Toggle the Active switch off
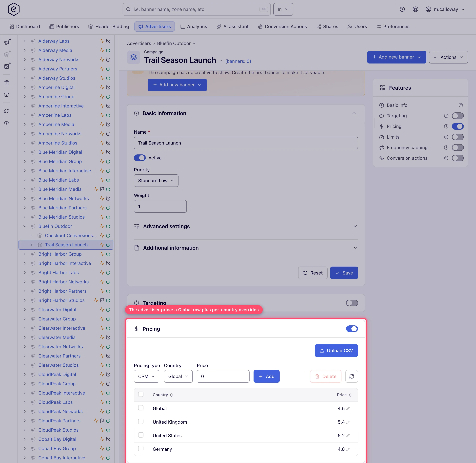The height and width of the screenshot is (463, 476). pos(140,158)
